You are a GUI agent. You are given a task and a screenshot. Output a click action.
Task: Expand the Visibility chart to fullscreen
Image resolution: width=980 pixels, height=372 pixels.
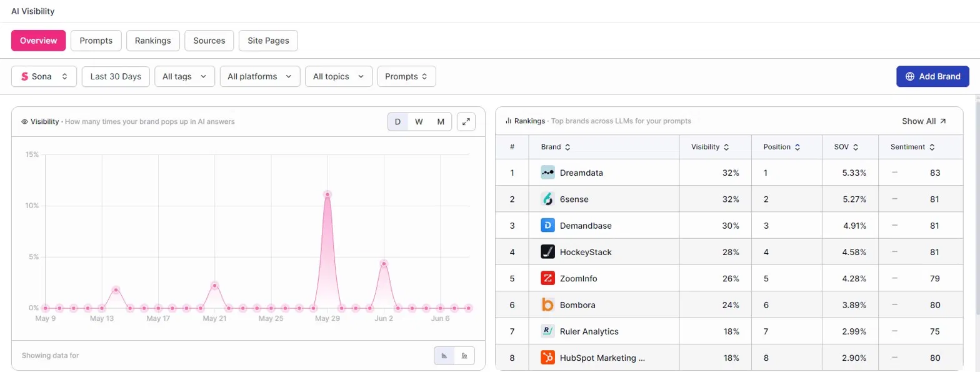click(466, 122)
